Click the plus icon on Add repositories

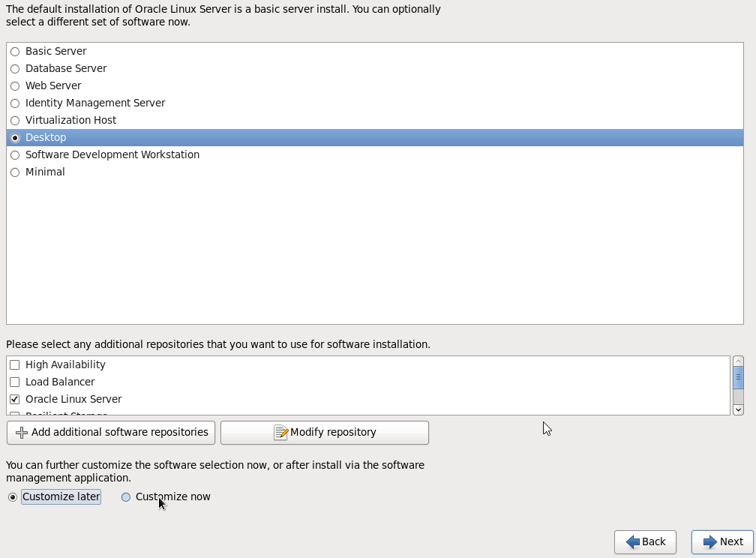(22, 433)
